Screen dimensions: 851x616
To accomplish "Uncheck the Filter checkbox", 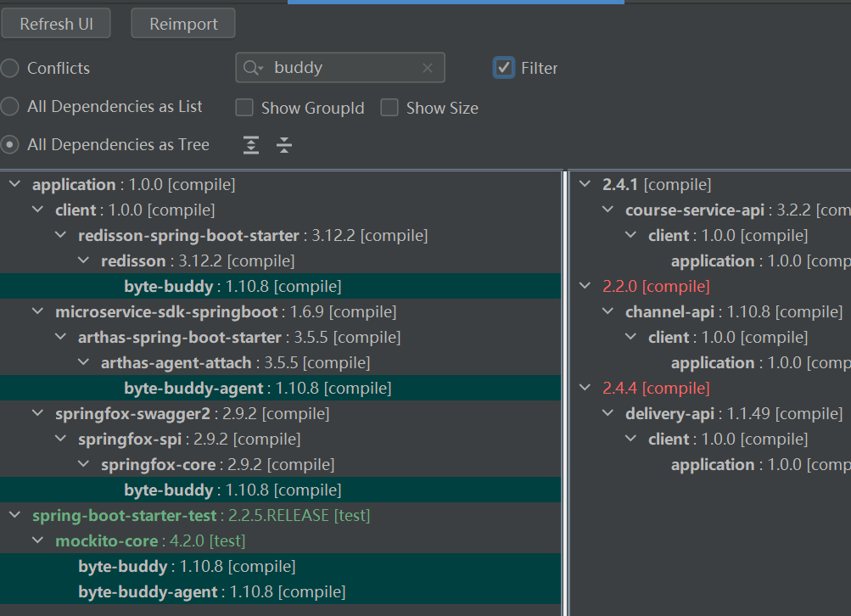I will [x=504, y=68].
